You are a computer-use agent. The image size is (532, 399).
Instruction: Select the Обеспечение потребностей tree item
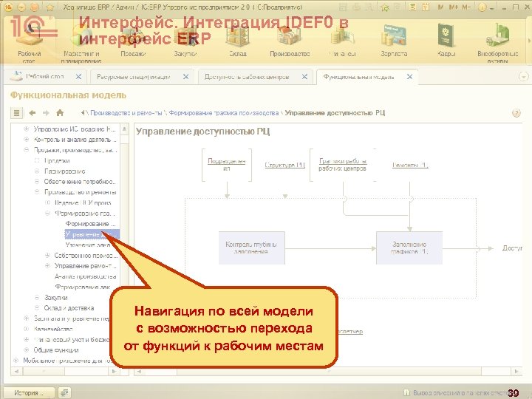click(80, 182)
